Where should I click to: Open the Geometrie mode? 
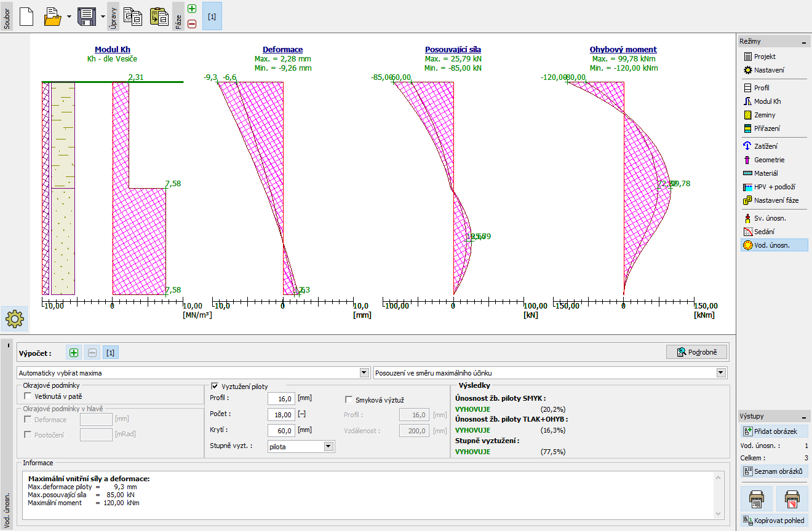773,160
